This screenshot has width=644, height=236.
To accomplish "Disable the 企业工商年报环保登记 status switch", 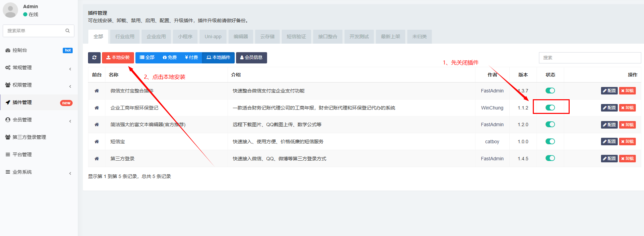I will point(550,107).
